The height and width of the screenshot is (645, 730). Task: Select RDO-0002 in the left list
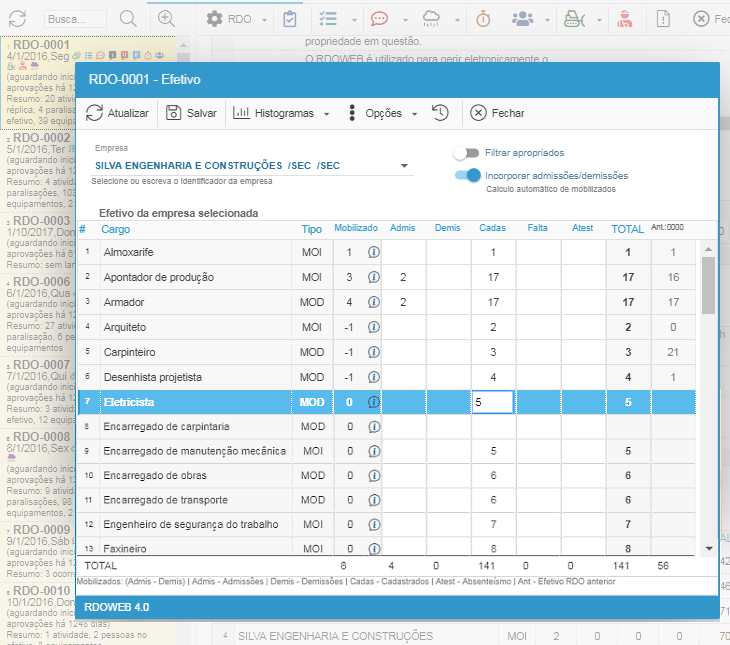tap(40, 170)
